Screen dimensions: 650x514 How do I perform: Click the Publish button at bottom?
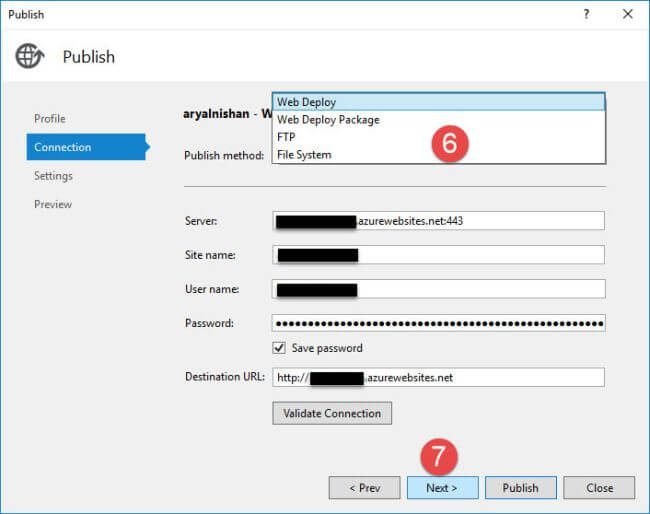click(x=521, y=488)
